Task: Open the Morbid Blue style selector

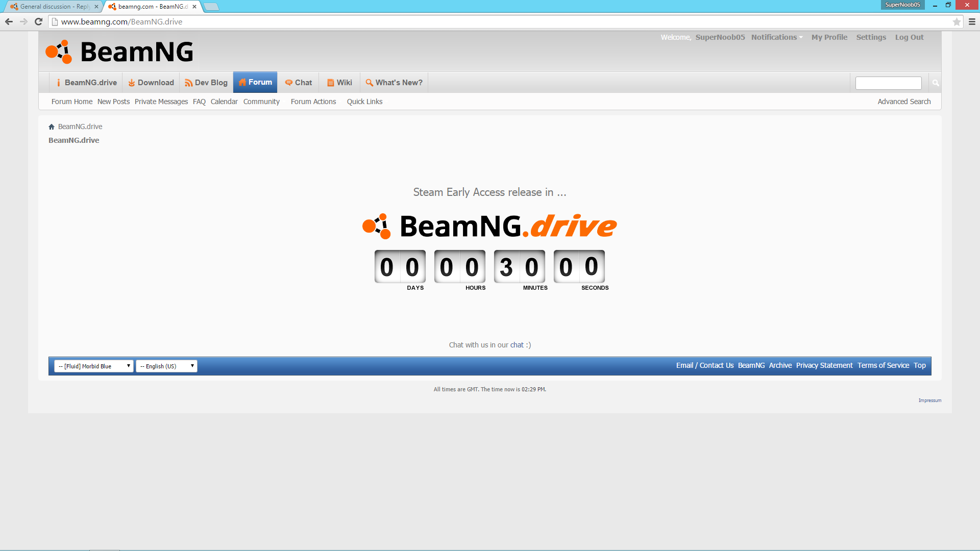Action: pos(94,366)
